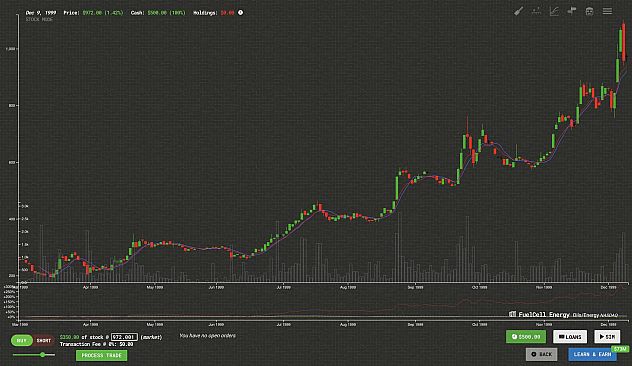Click the Price $972.00 readout
The width and height of the screenshot is (632, 366).
tap(93, 12)
